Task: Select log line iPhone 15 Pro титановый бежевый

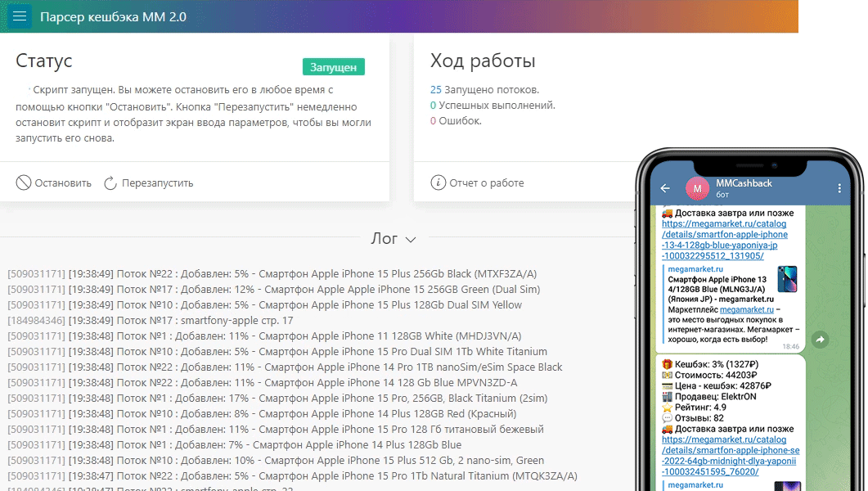Action: [x=275, y=429]
